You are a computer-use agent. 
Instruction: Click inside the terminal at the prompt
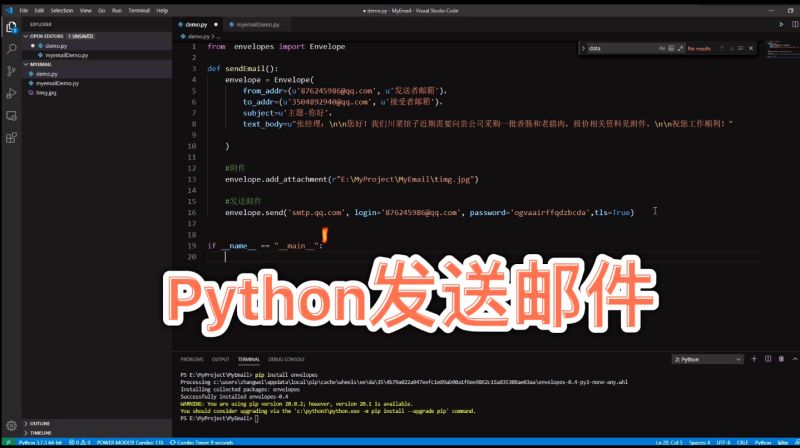coord(257,418)
